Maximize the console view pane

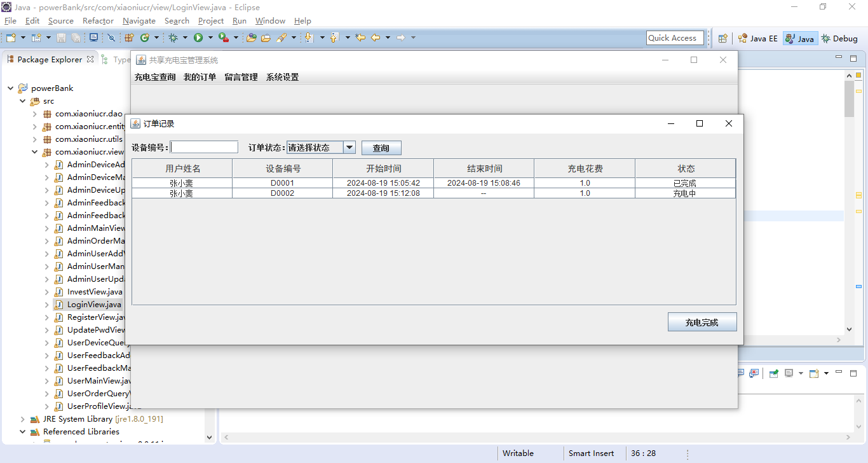[853, 373]
